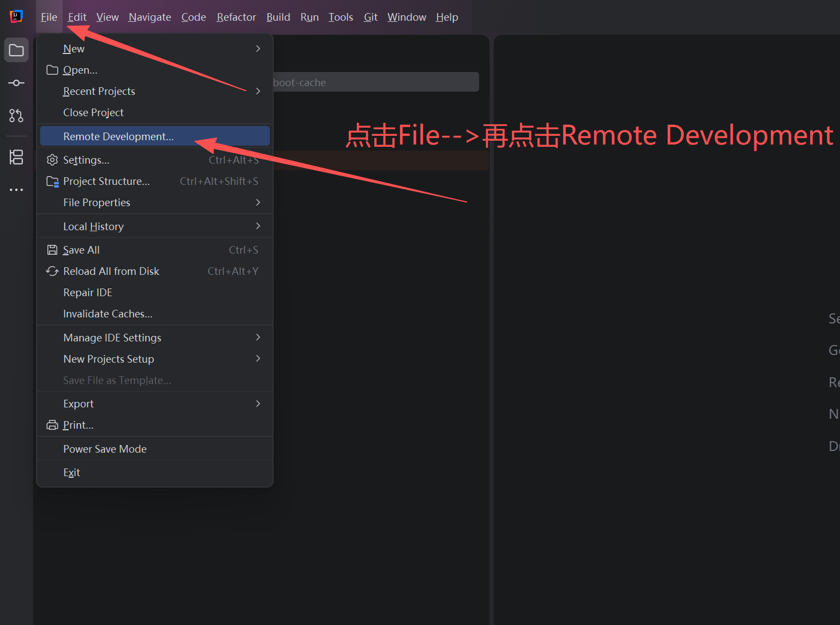Choose Save All entry
The width and height of the screenshot is (840, 625).
155,250
